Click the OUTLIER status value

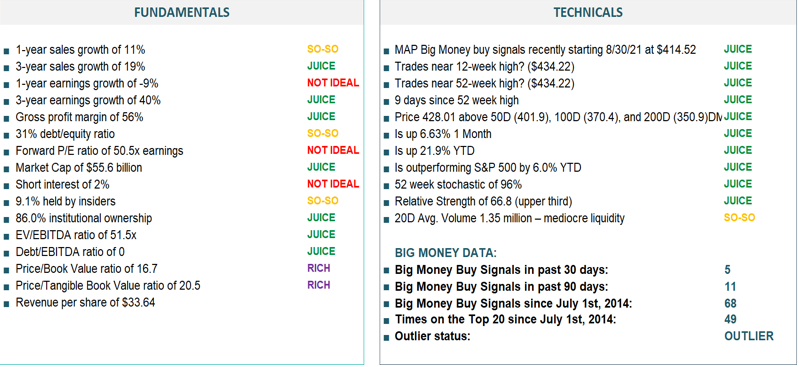tap(749, 336)
